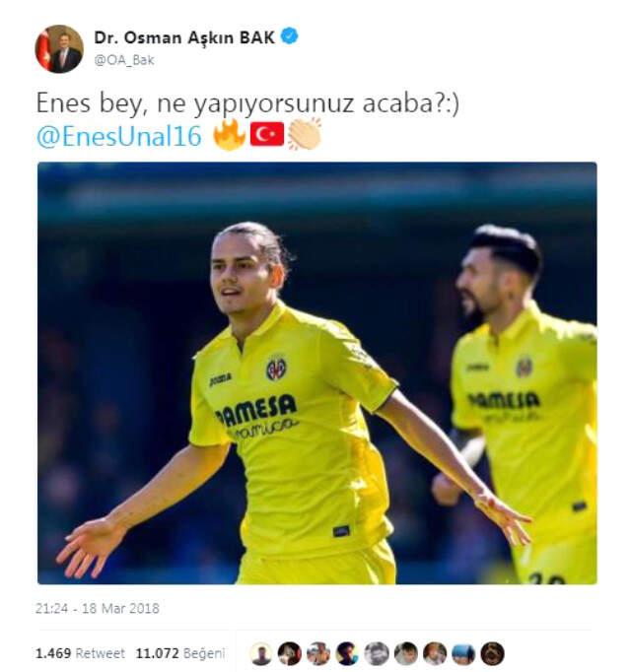Open the last liker's dark avatar
Image resolution: width=631 pixels, height=672 pixels.
click(492, 653)
